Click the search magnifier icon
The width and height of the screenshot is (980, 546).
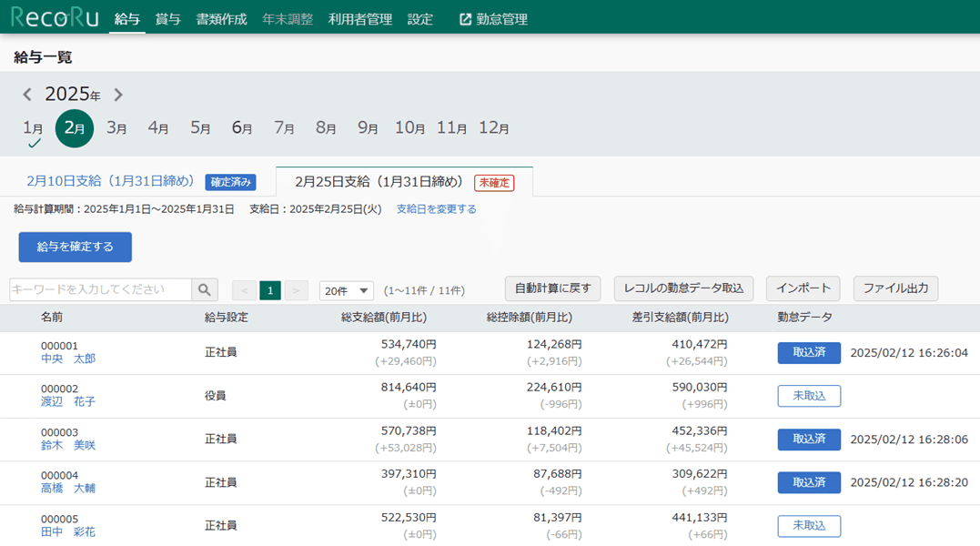click(x=205, y=290)
